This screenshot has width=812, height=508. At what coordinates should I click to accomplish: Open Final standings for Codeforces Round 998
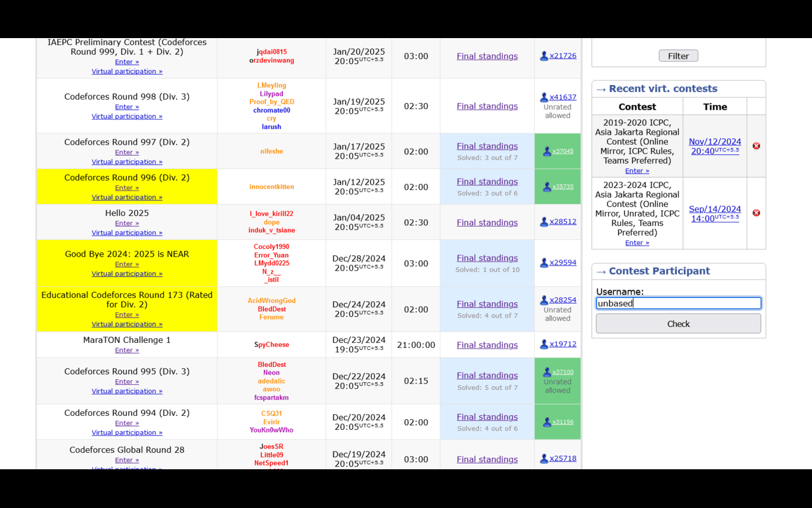click(x=487, y=106)
